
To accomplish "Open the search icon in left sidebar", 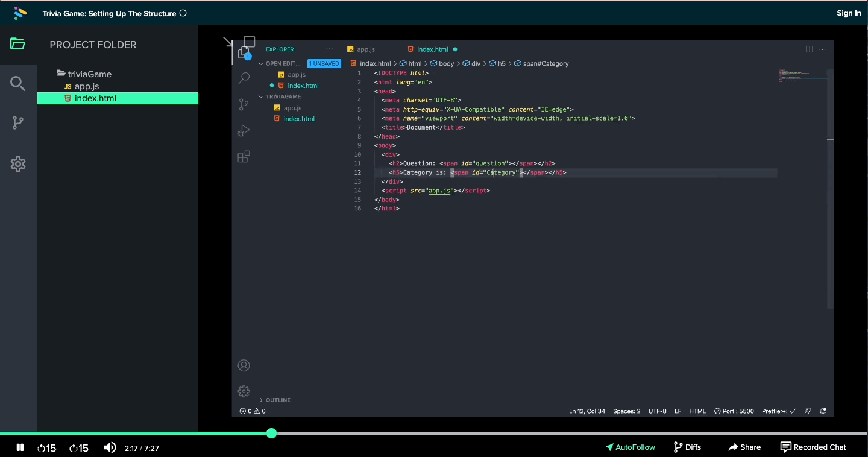I will tap(17, 84).
